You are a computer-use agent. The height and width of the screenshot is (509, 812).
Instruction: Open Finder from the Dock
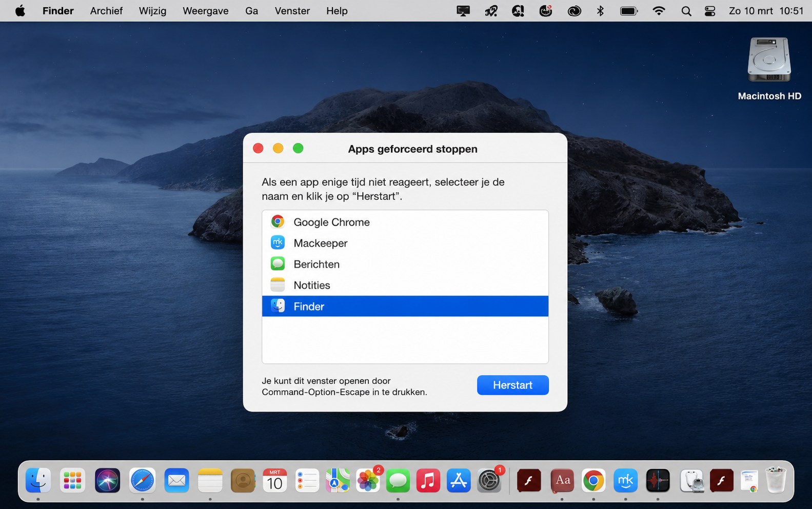tap(38, 481)
